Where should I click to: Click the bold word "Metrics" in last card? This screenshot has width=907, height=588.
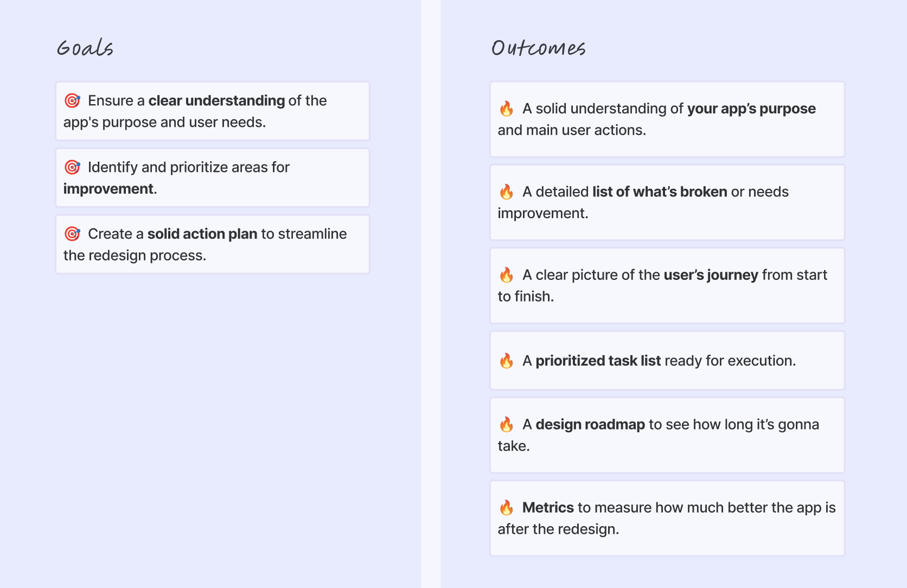pos(548,508)
